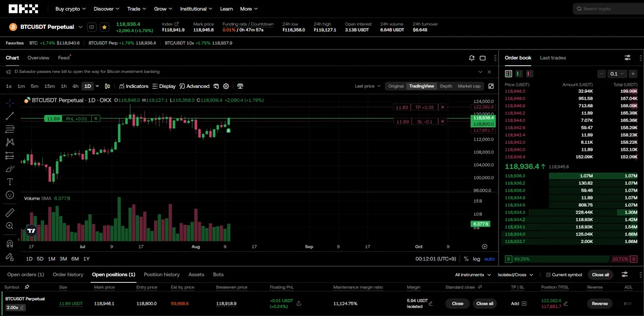Image resolution: width=644 pixels, height=316 pixels.
Task: Click the chart template save icon
Action: click(x=216, y=86)
